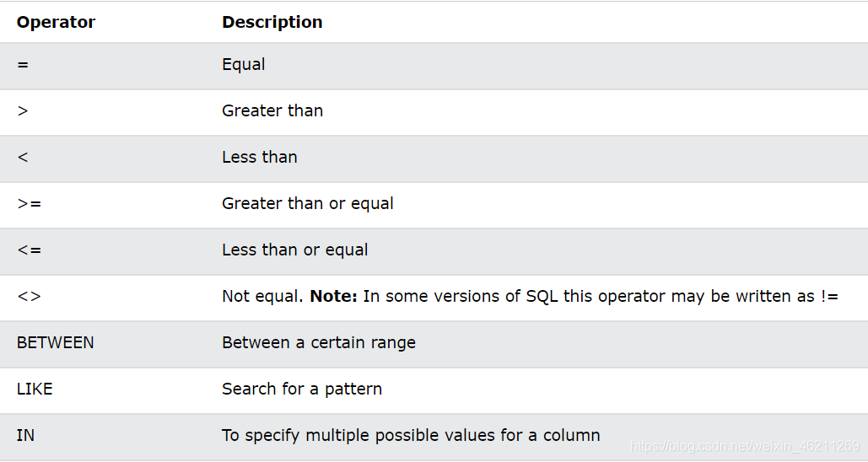Select the BETWEEN operator cell

tap(56, 343)
